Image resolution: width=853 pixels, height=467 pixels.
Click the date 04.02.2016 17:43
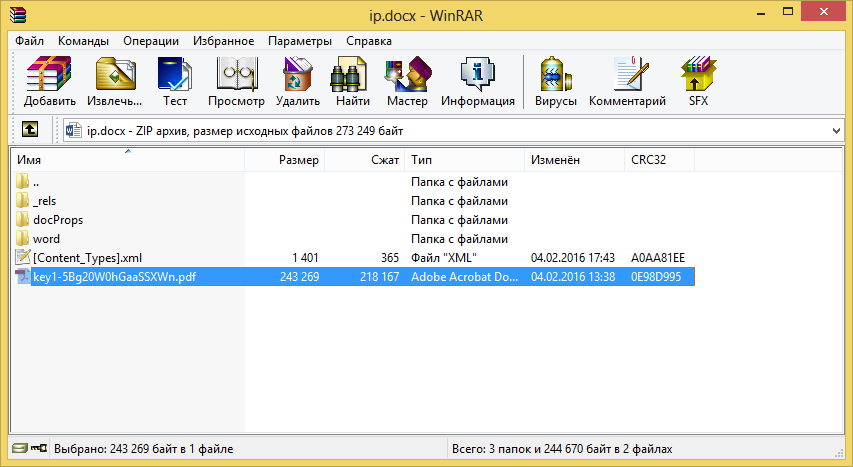(x=573, y=257)
